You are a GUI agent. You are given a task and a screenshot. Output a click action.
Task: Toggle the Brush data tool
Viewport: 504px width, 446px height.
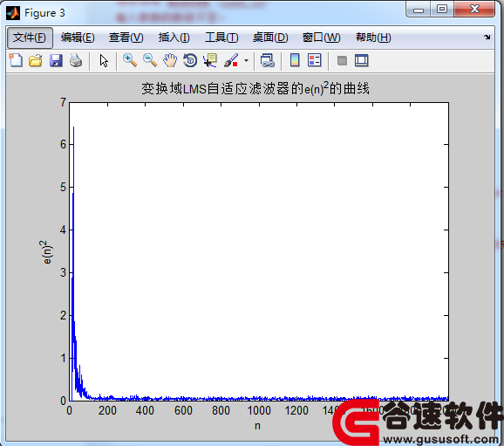pyautogui.click(x=231, y=60)
